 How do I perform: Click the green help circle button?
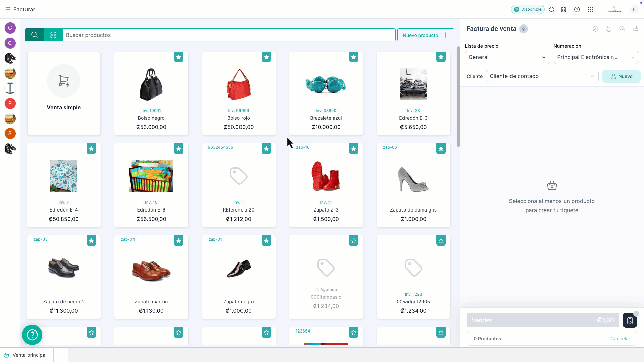(x=32, y=335)
